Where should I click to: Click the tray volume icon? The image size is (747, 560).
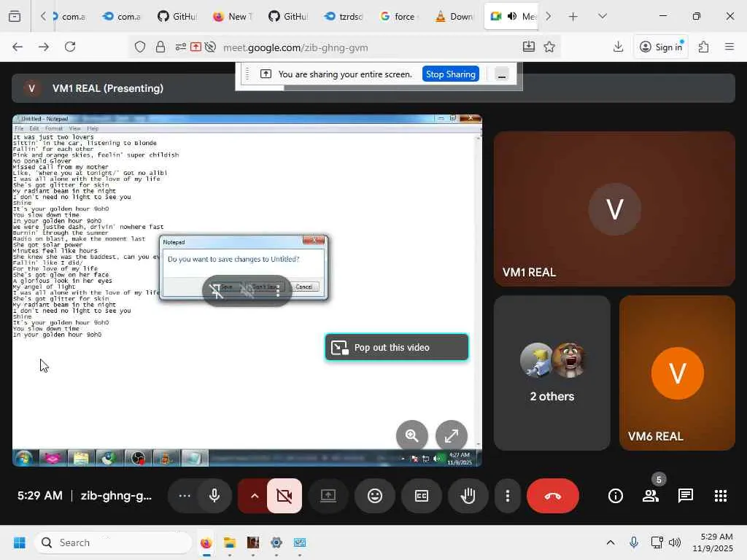pyautogui.click(x=675, y=542)
